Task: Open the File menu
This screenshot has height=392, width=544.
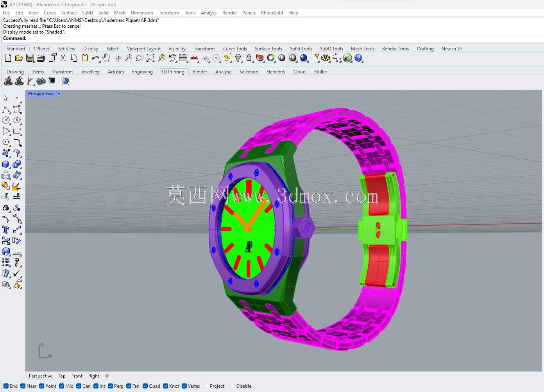Action: tap(6, 13)
